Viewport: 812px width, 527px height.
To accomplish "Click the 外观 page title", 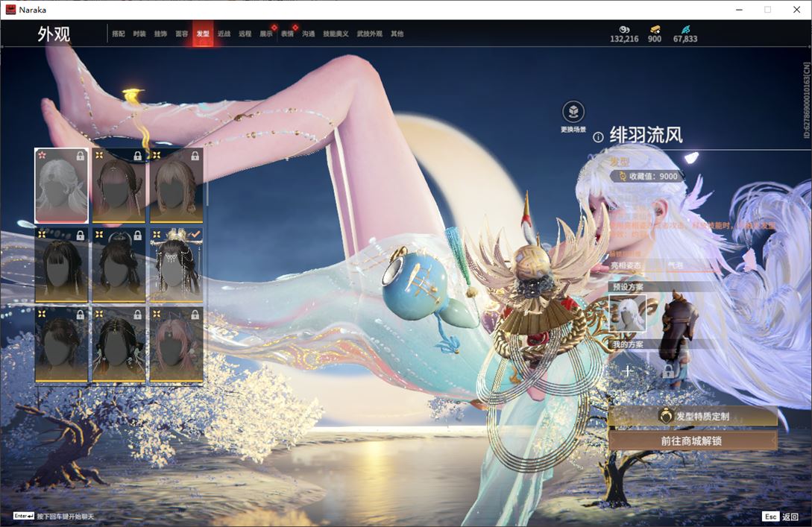I will click(54, 34).
